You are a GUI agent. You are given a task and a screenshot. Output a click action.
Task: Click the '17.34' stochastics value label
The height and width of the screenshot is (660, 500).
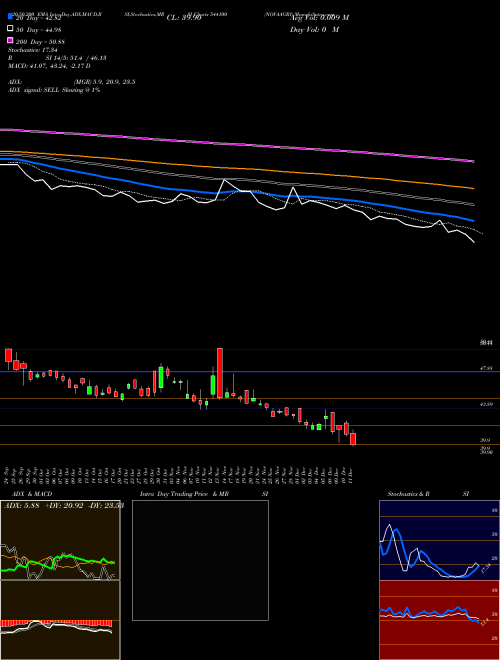484,569
